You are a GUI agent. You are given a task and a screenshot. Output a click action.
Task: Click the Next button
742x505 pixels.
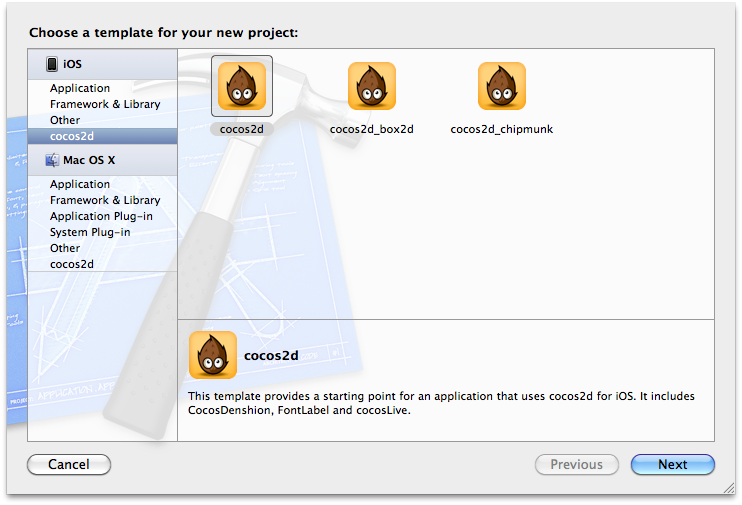(x=672, y=464)
